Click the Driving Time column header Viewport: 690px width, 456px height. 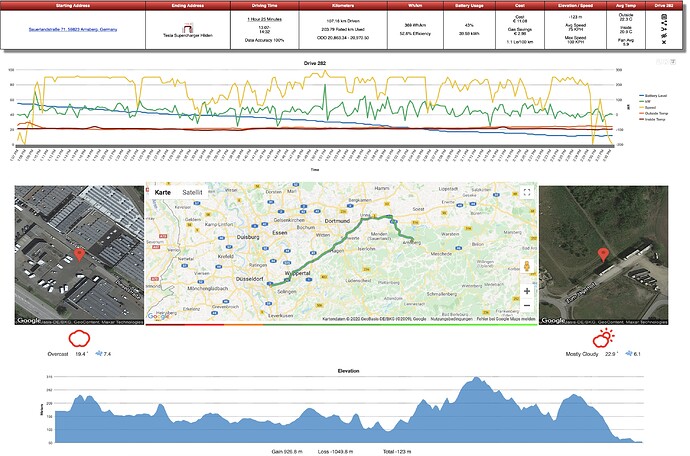[264, 6]
